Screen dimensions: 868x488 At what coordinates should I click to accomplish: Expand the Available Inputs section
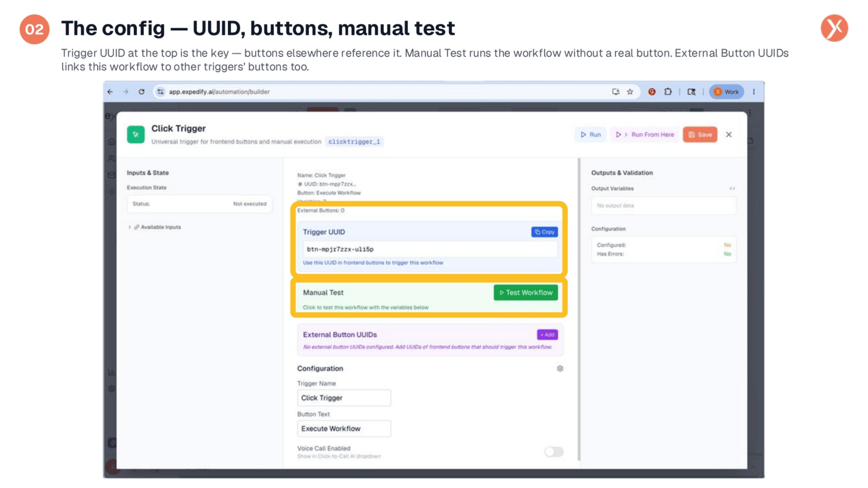point(155,227)
